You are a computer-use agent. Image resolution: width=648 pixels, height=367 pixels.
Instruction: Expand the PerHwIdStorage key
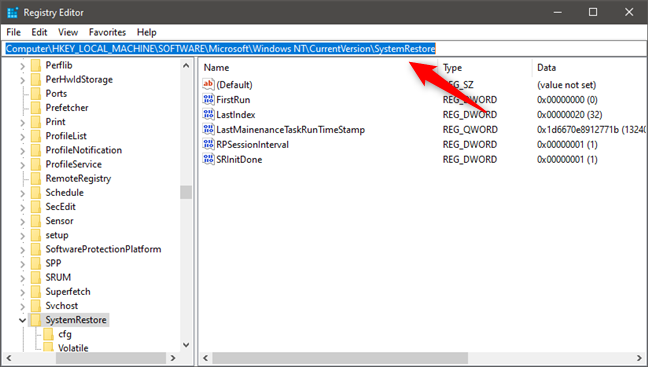click(23, 80)
